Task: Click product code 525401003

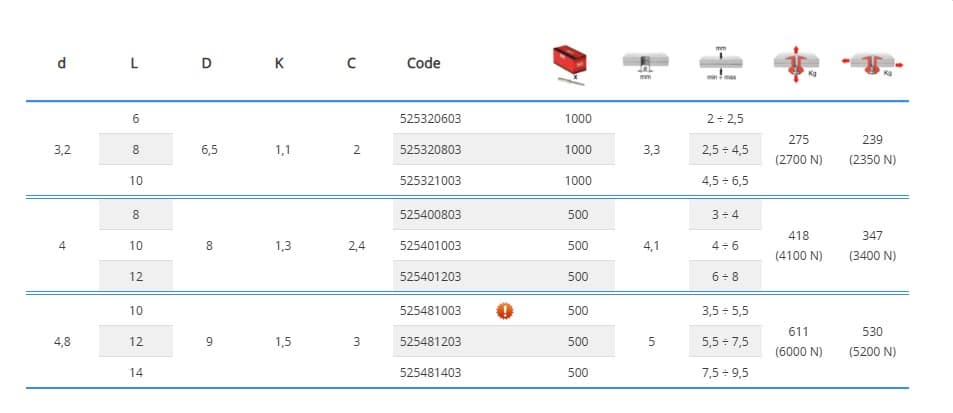Action: coord(430,246)
